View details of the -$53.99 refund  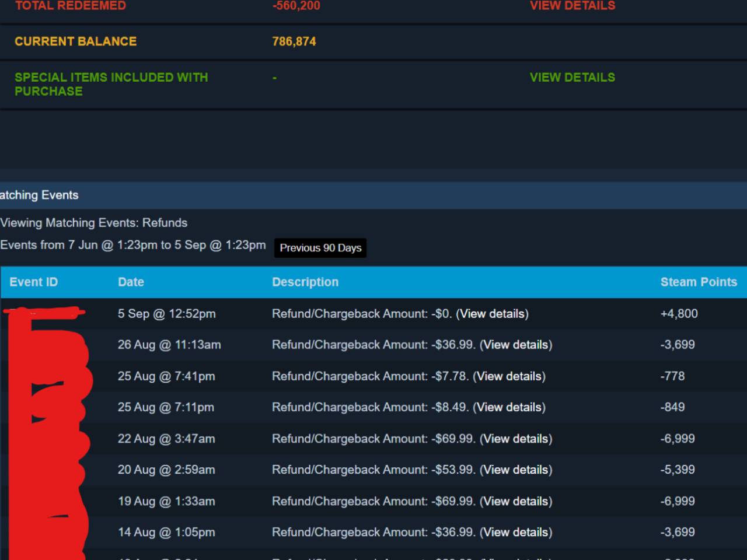[516, 470]
